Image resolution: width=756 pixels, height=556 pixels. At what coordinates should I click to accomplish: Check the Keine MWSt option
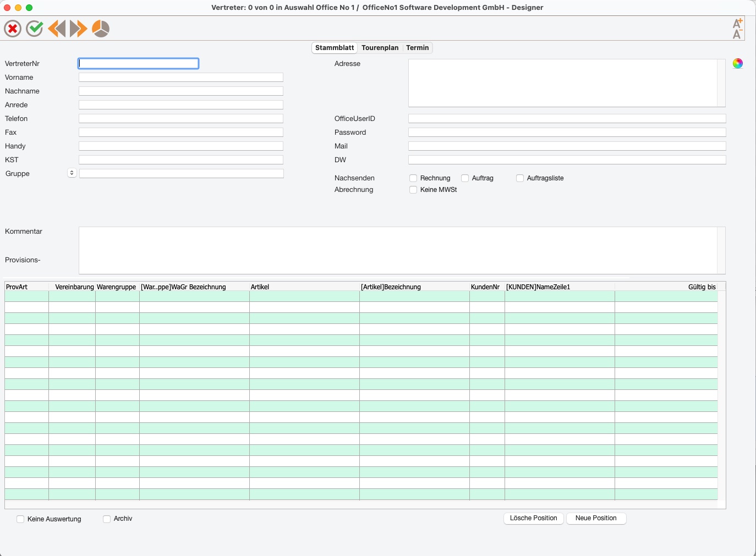click(x=413, y=190)
